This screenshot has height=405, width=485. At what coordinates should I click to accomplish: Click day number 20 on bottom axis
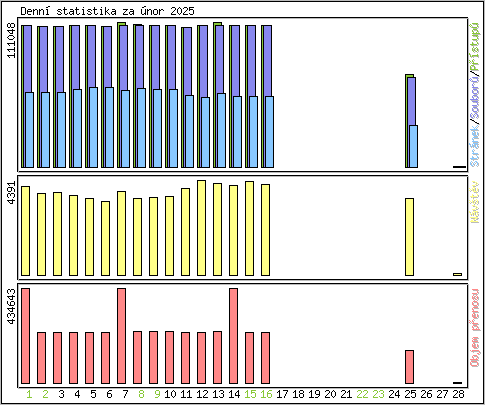point(330,394)
